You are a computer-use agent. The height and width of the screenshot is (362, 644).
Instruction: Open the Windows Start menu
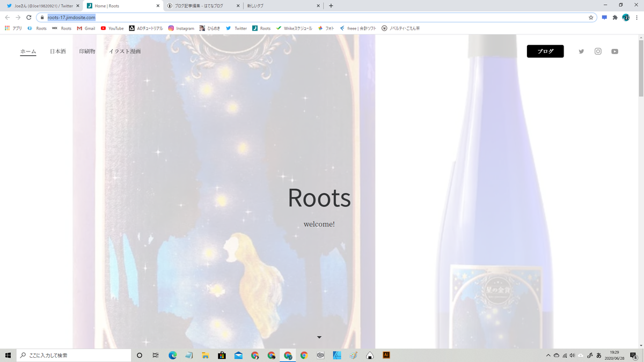8,355
